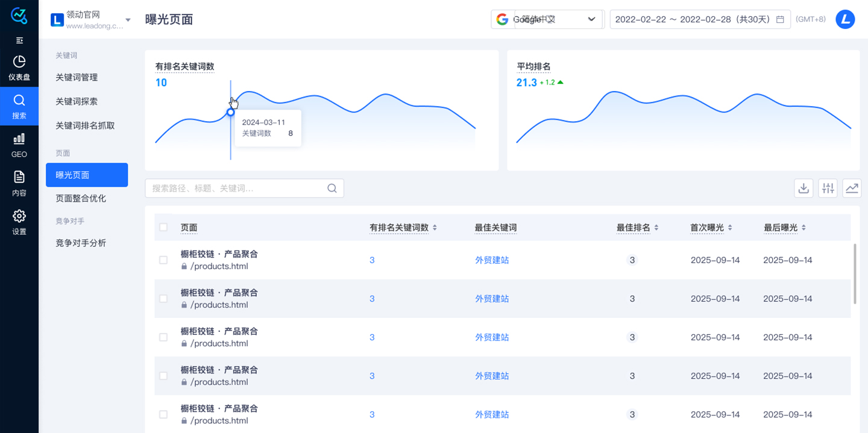Screen dimensions: 868x433
Task: Click the 2024-03-11 date in the chart tooltip
Action: (263, 122)
